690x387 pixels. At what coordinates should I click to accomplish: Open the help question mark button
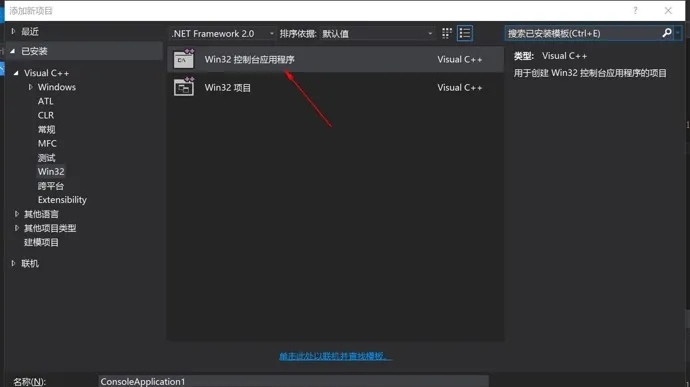[635, 11]
